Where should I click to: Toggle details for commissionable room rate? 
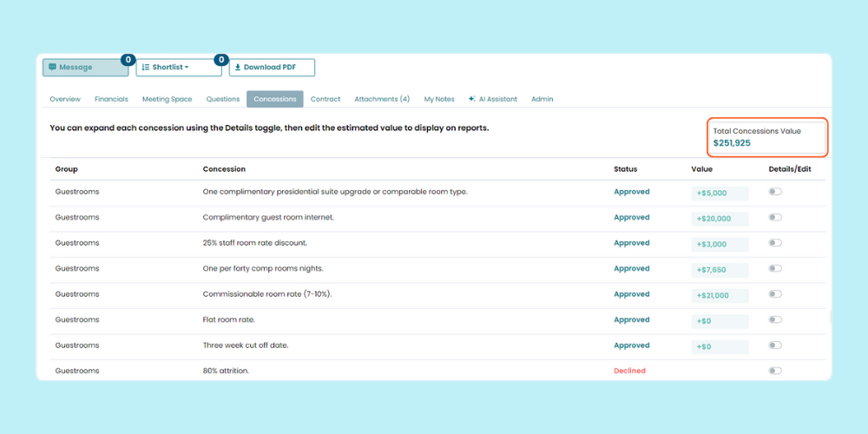[x=775, y=294]
